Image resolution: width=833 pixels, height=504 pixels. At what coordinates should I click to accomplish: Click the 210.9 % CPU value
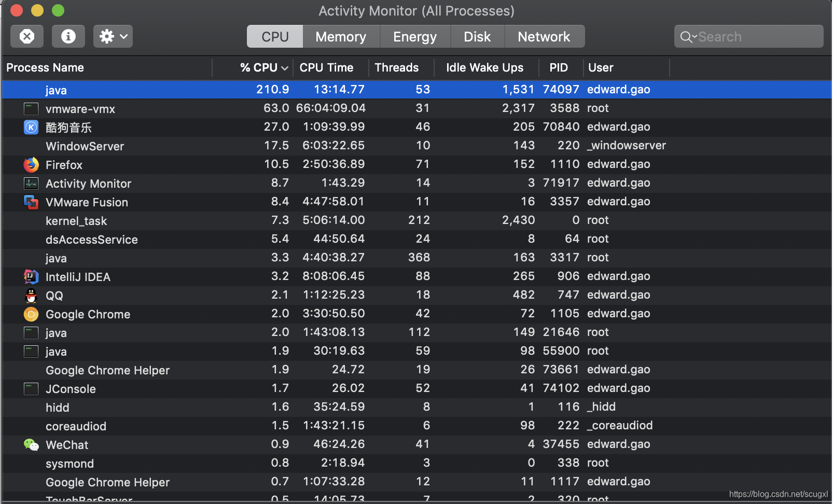[x=273, y=89]
